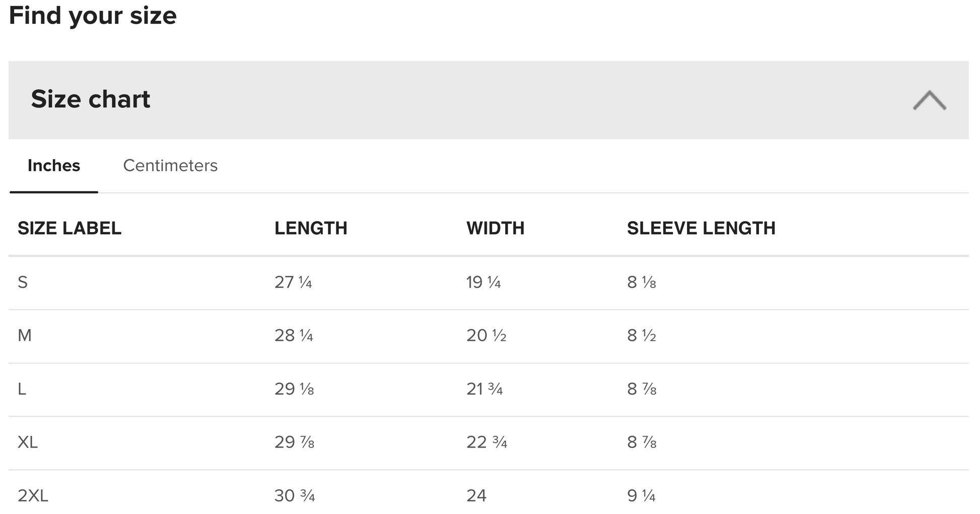Click the 20 ½ width value for M
This screenshot has height=514, width=980.
click(486, 336)
